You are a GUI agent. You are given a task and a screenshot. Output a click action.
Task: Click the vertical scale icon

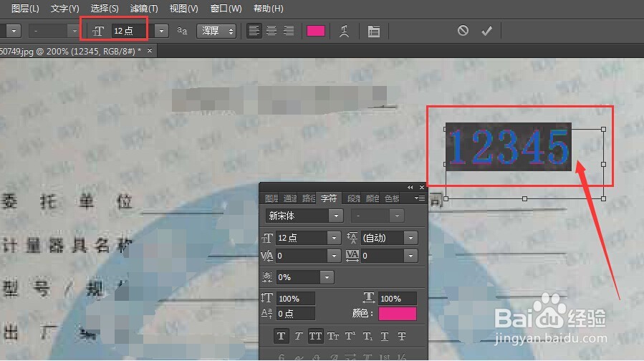(x=267, y=298)
